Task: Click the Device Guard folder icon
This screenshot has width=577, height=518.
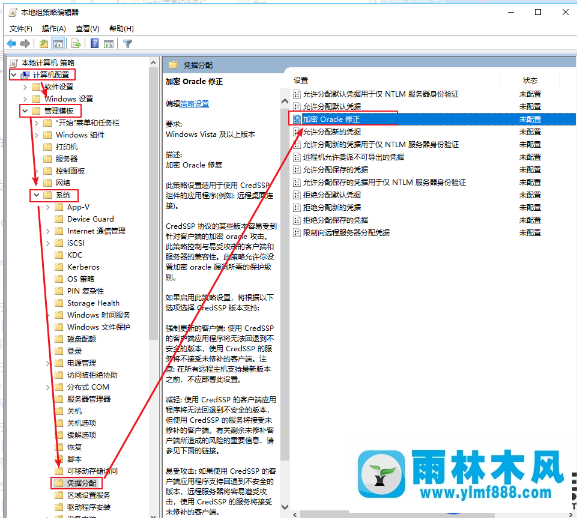Action: [59, 219]
